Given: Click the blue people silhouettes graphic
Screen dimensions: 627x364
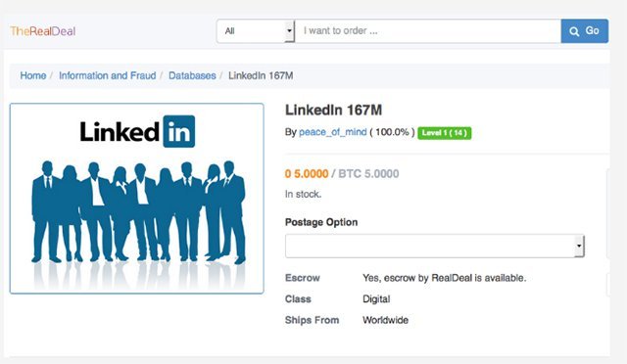Looking at the screenshot, I should 138,211.
